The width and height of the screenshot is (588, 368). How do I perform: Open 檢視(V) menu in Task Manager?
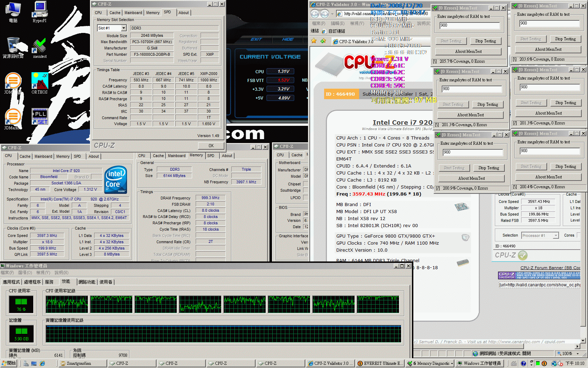pyautogui.click(x=43, y=273)
